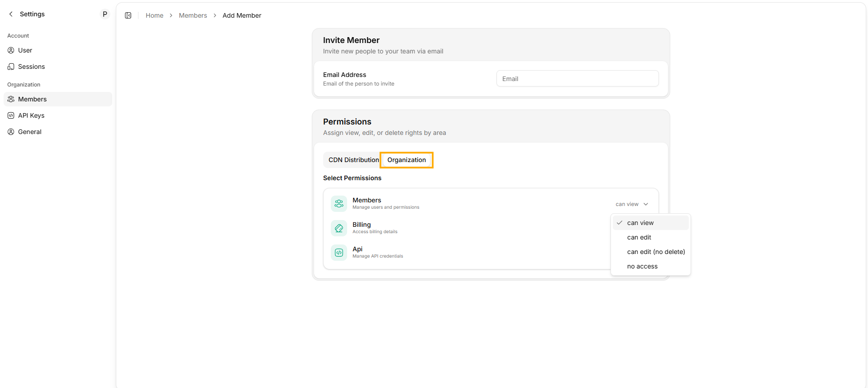Click Add Member breadcrumb text
The height and width of the screenshot is (388, 868).
[242, 15]
